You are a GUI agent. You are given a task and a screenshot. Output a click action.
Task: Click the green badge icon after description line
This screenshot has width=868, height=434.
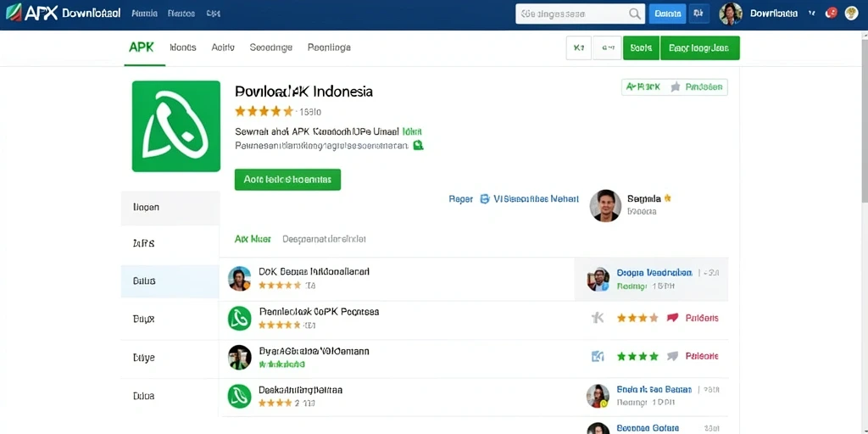[x=419, y=145]
